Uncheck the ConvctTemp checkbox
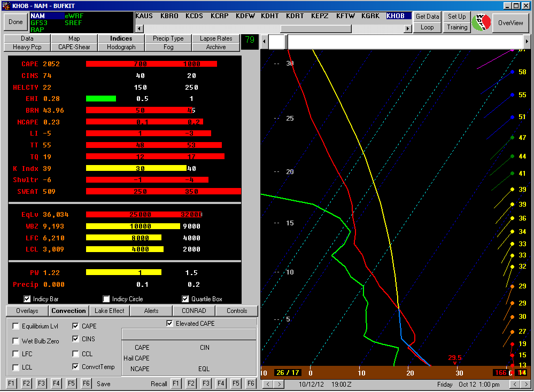 [75, 367]
